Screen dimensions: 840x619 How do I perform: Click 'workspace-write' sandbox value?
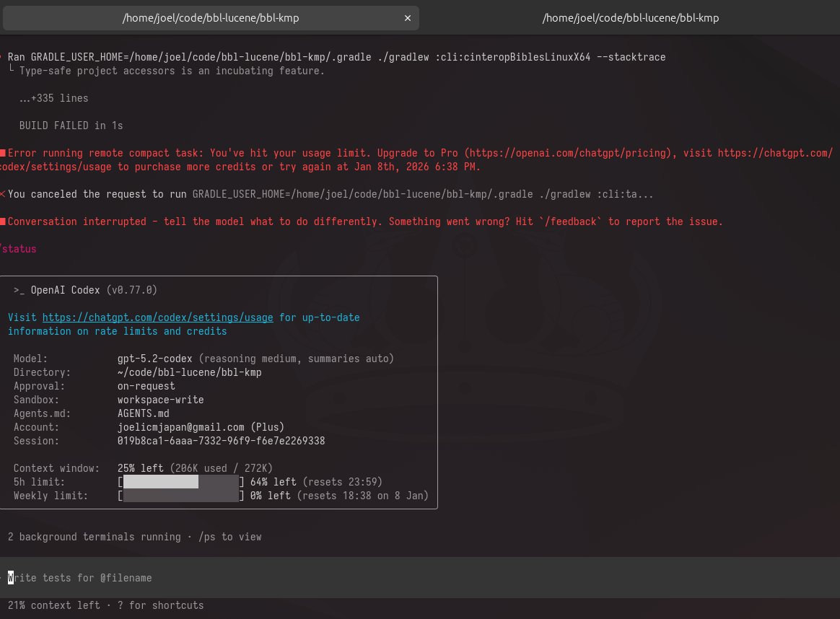coord(161,400)
